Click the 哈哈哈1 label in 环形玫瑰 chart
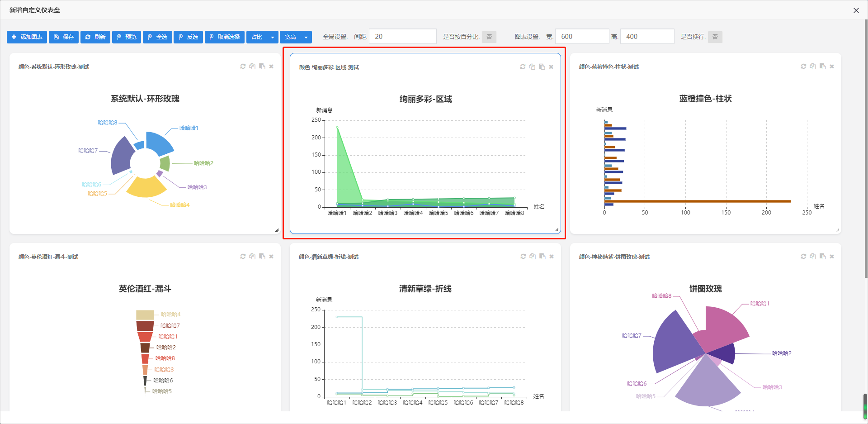This screenshot has width=868, height=424. pos(189,128)
